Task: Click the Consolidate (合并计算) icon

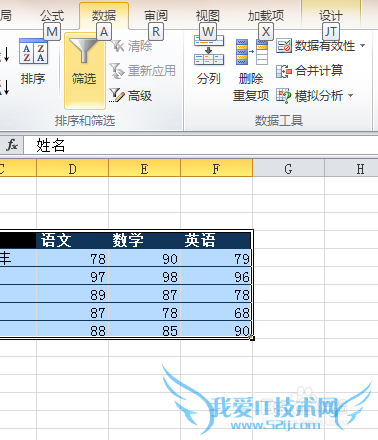Action: [x=284, y=71]
